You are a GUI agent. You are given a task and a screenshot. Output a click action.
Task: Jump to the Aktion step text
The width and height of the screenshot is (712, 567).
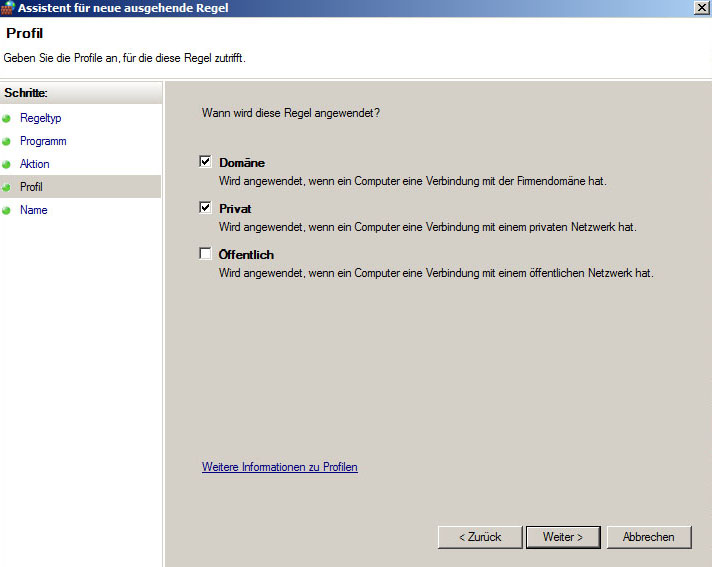coord(35,164)
